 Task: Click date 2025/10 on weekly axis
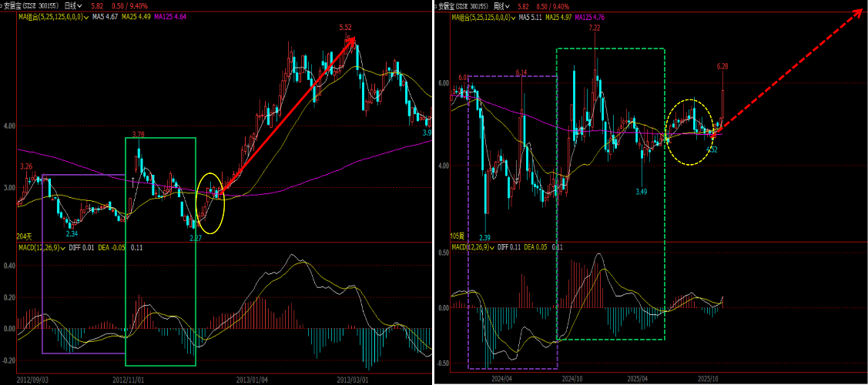[x=709, y=380]
